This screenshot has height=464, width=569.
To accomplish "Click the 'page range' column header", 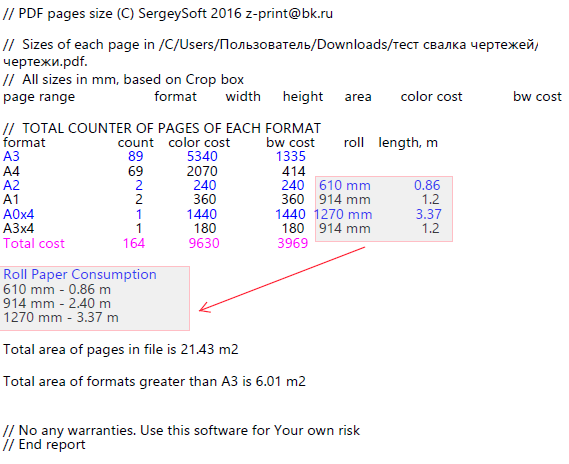I will (39, 97).
